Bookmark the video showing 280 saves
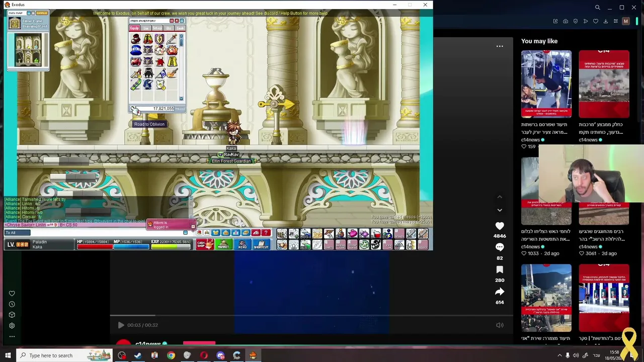This screenshot has width=644, height=362. tap(500, 269)
